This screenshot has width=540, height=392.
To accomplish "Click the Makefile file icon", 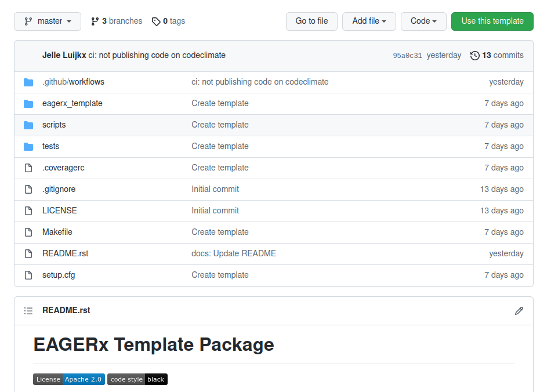I will 28,233.
